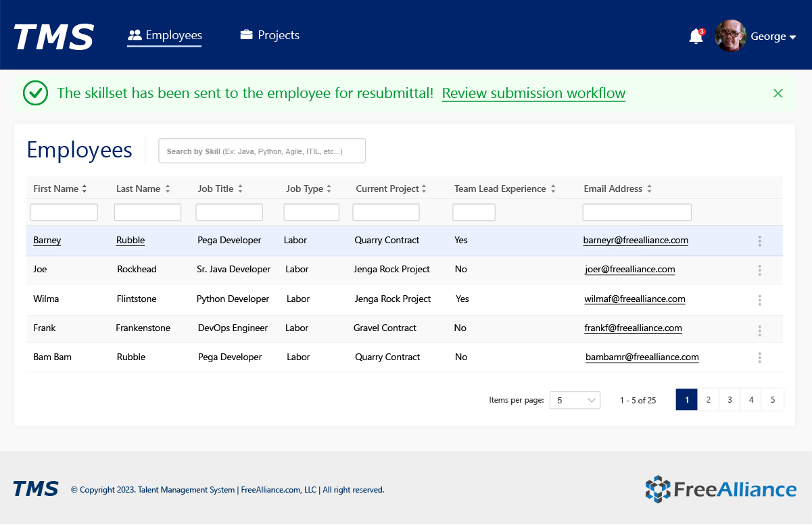Click the TMS logo in header
Viewport: 812px width, 525px height.
click(x=54, y=36)
